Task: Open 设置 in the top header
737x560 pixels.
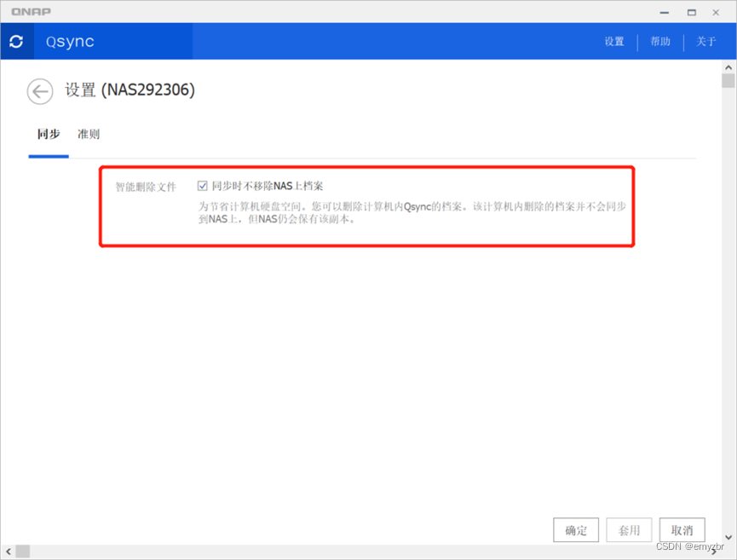Action: click(614, 42)
